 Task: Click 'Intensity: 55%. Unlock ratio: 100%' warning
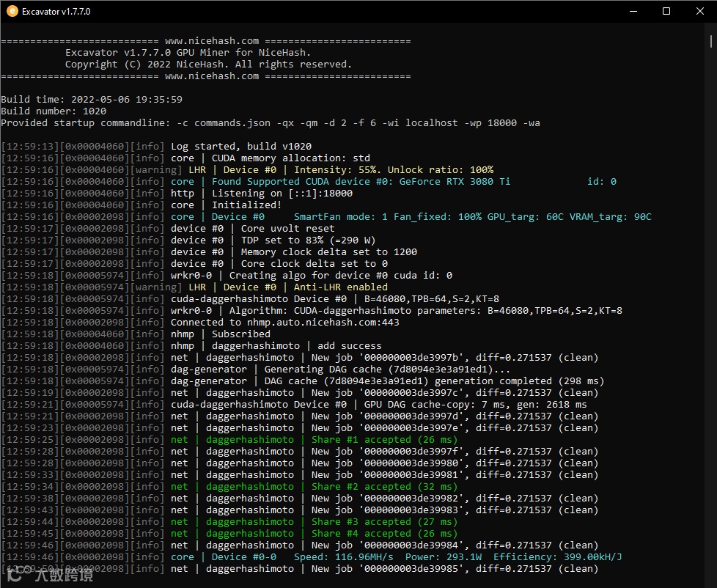coord(247,170)
